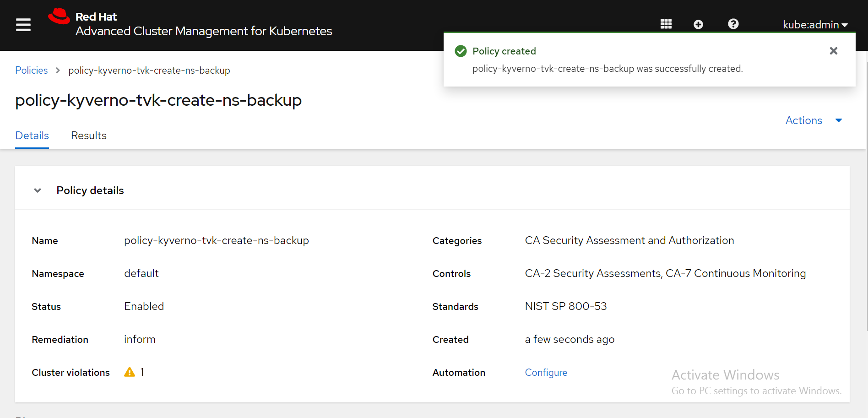This screenshot has width=868, height=418.
Task: Click Advanced Cluster Management for Kubernetes title
Action: 204,31
